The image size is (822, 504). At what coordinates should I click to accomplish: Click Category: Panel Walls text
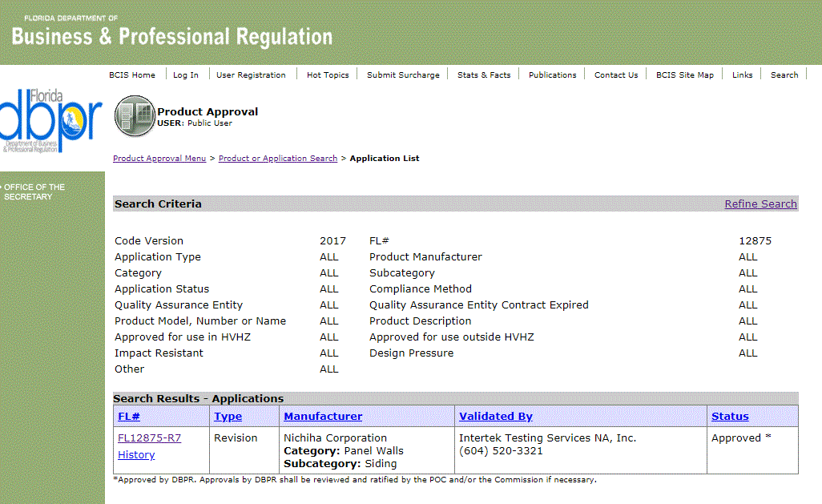click(344, 451)
